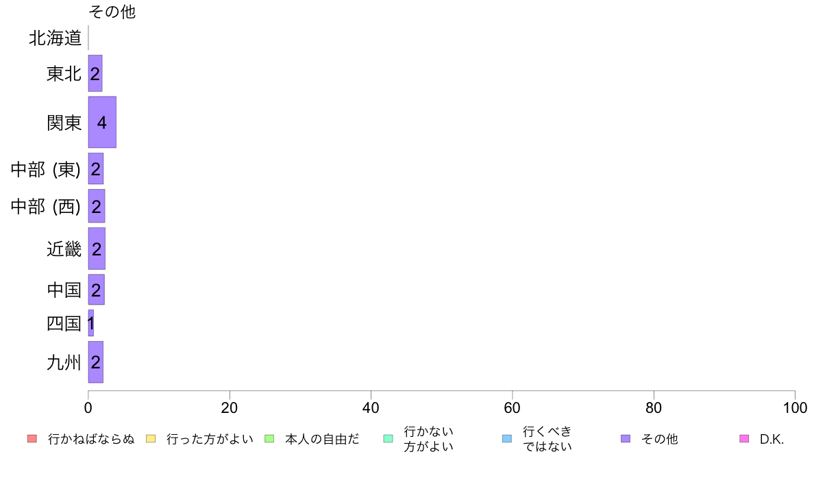
Task: Click the その他 chart title
Action: click(x=112, y=12)
